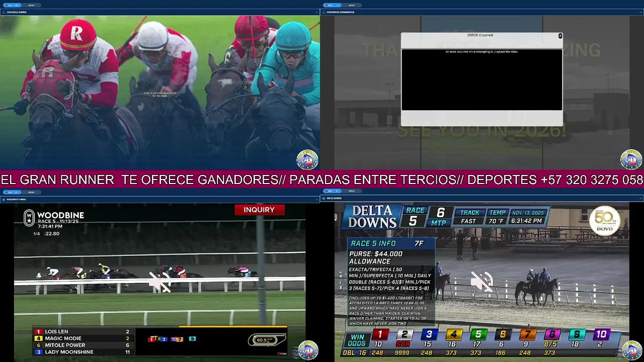Click horse number 1 red odds swatch
644x362 pixels.
(380, 334)
